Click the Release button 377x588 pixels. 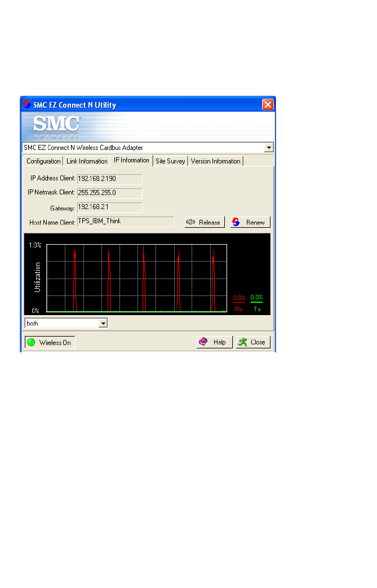[205, 222]
